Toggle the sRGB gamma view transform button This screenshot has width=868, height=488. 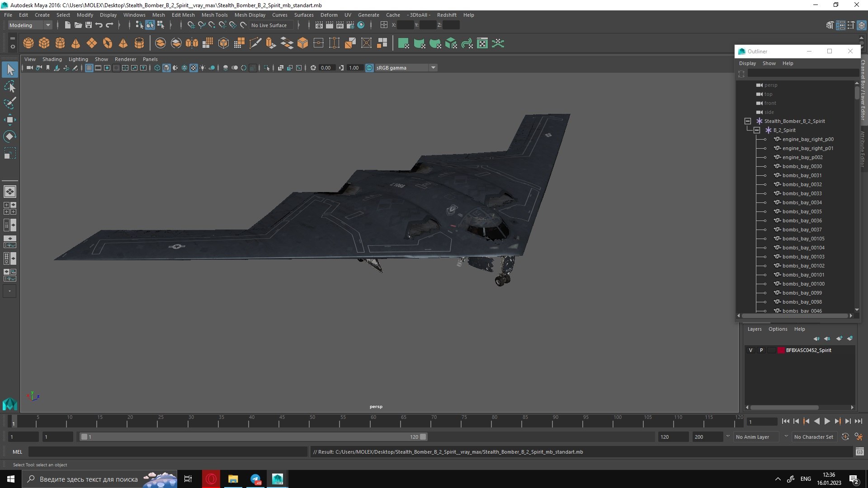369,68
